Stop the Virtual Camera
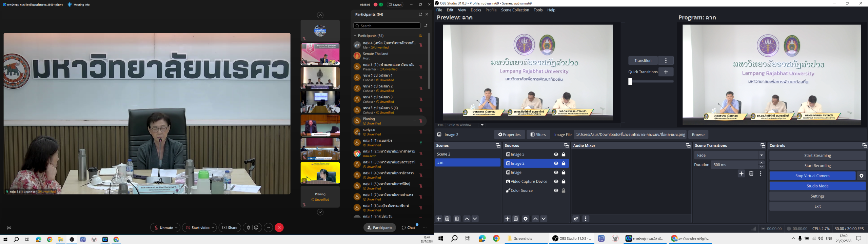The height and width of the screenshot is (244, 868). click(812, 176)
